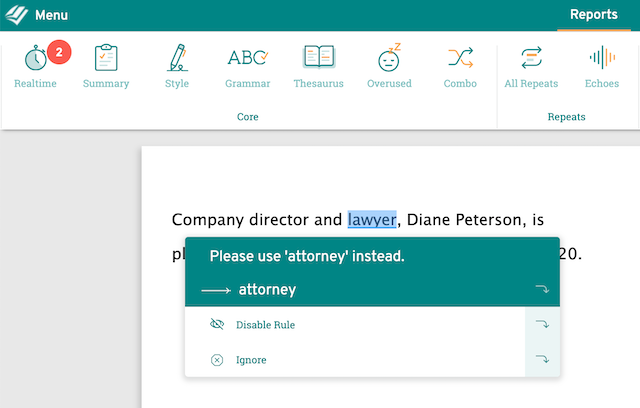This screenshot has width=640, height=408.
Task: Run the Overused words report
Action: (x=389, y=66)
